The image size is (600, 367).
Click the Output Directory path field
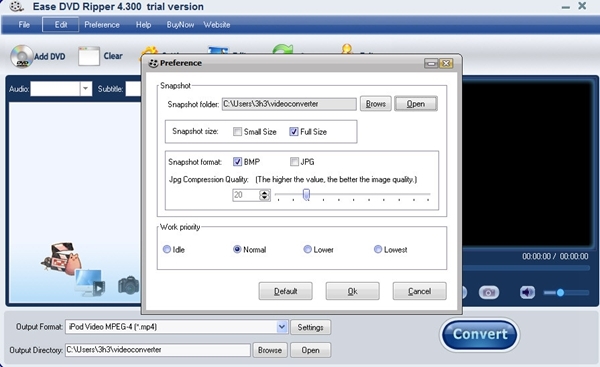tap(158, 350)
